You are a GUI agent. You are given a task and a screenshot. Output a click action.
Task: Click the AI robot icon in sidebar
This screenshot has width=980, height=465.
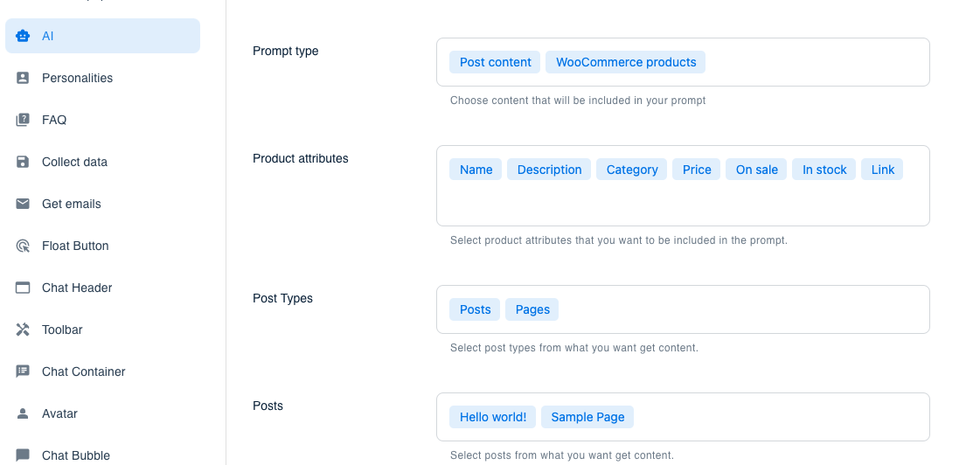pos(24,36)
